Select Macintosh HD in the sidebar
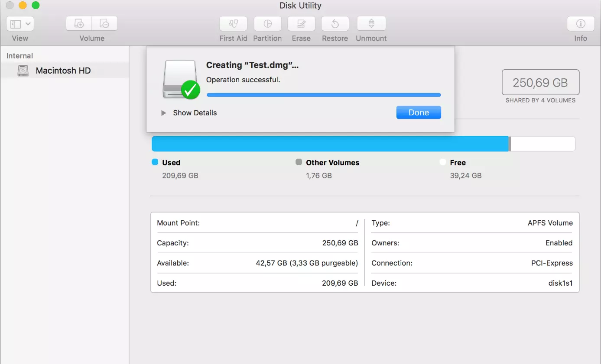 (65, 71)
